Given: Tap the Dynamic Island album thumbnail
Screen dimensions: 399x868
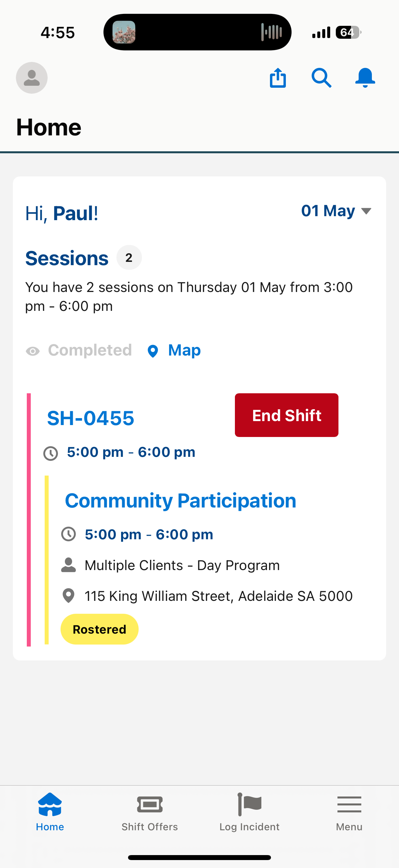Looking at the screenshot, I should tap(124, 32).
